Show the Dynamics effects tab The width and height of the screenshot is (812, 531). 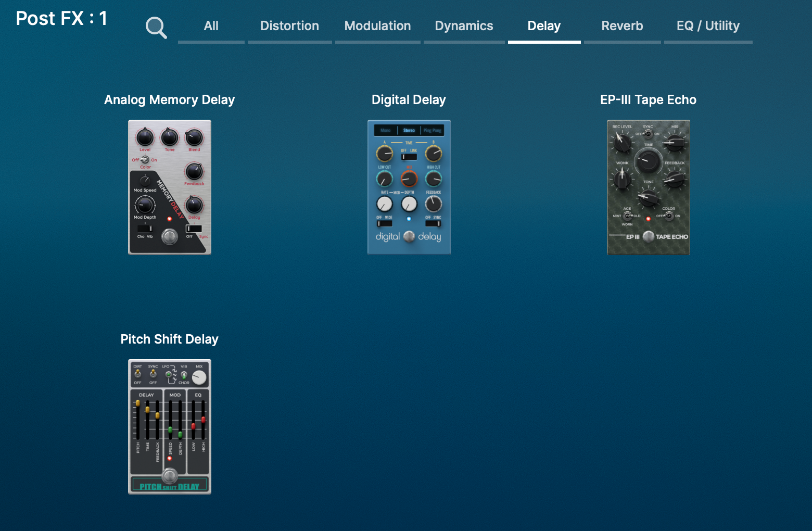(464, 26)
